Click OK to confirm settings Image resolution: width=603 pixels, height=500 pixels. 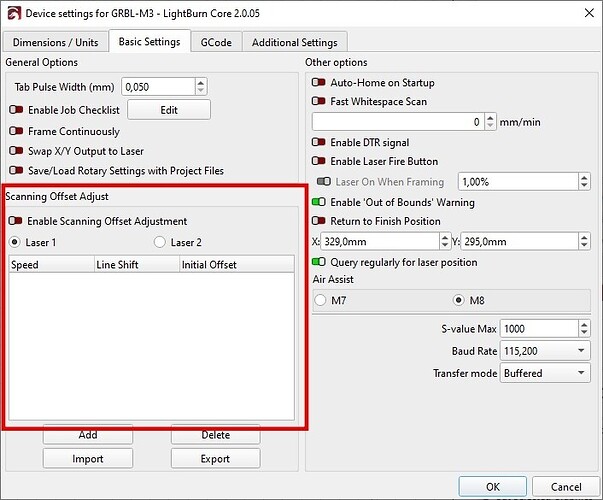(493, 487)
